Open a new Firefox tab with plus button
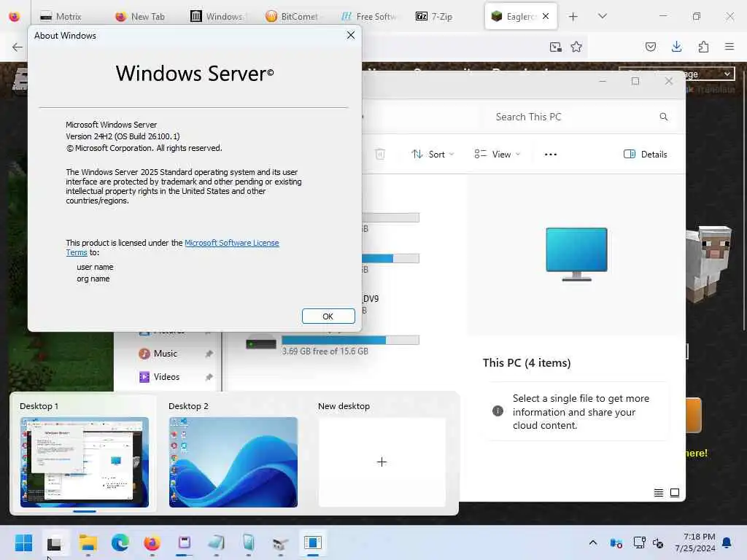The image size is (747, 560). point(573,17)
